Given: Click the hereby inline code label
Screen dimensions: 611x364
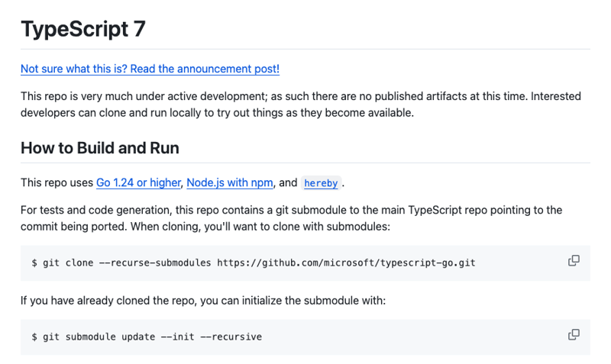Looking at the screenshot, I should [x=321, y=183].
